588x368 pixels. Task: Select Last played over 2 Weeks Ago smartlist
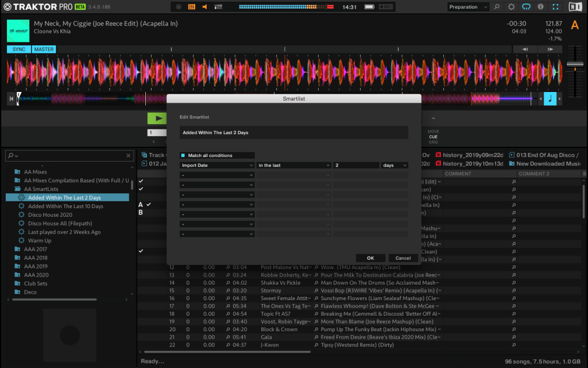[64, 232]
